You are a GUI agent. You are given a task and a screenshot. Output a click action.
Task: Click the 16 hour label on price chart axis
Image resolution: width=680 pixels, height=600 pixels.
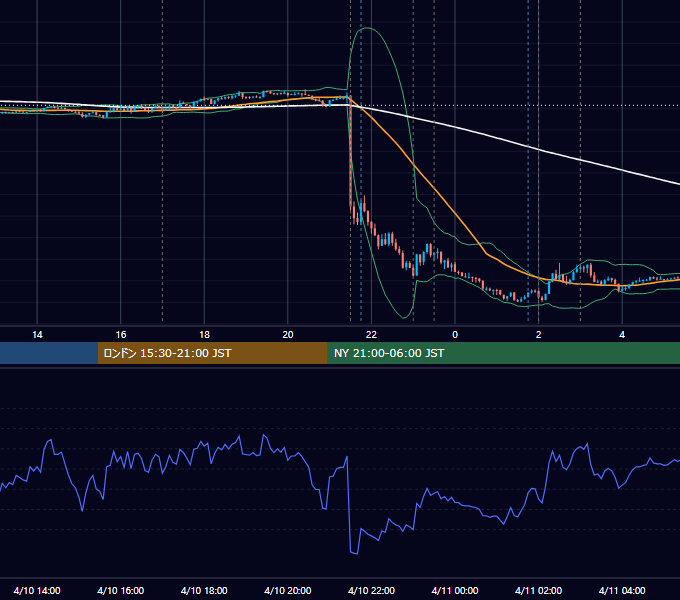[121, 335]
